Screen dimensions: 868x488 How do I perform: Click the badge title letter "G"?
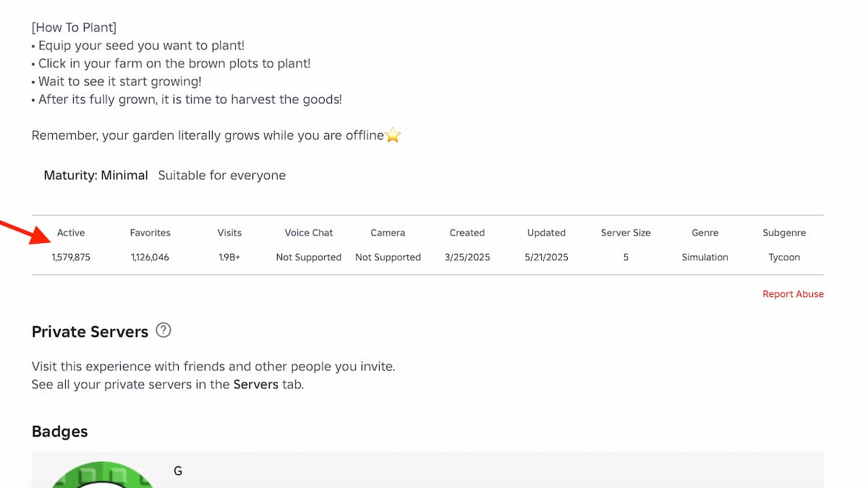tap(178, 471)
